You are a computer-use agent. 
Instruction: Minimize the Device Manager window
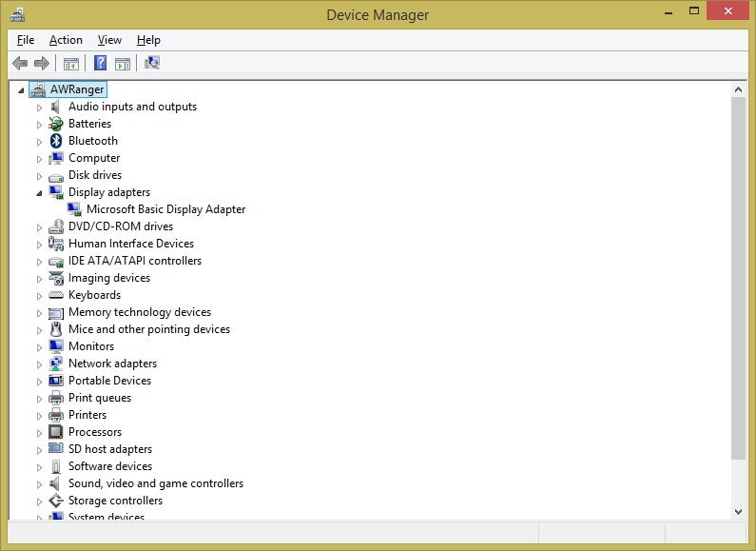(669, 11)
